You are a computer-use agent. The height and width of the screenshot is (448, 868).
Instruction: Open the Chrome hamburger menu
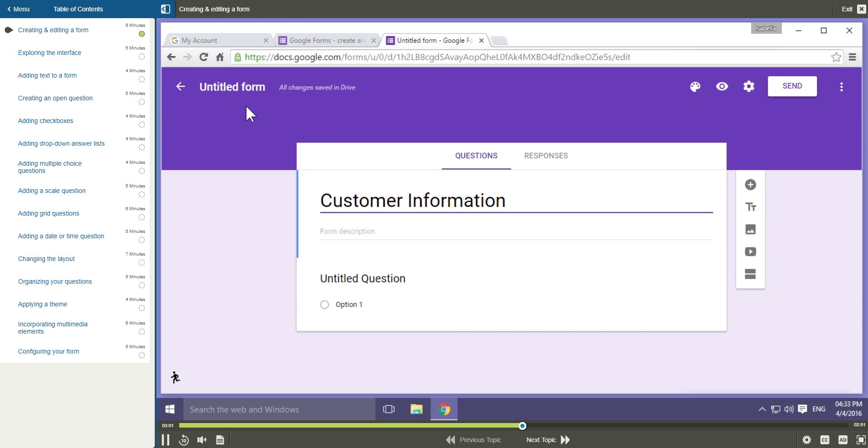(x=853, y=57)
